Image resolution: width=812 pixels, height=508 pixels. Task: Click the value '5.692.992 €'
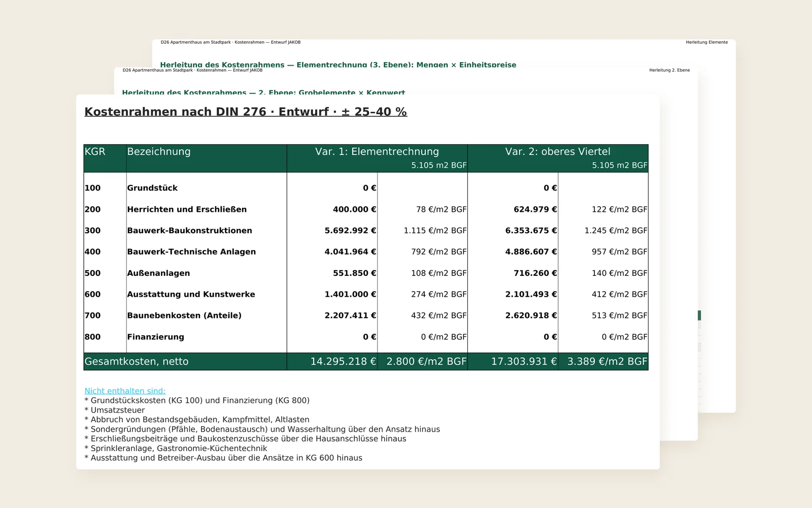point(350,231)
